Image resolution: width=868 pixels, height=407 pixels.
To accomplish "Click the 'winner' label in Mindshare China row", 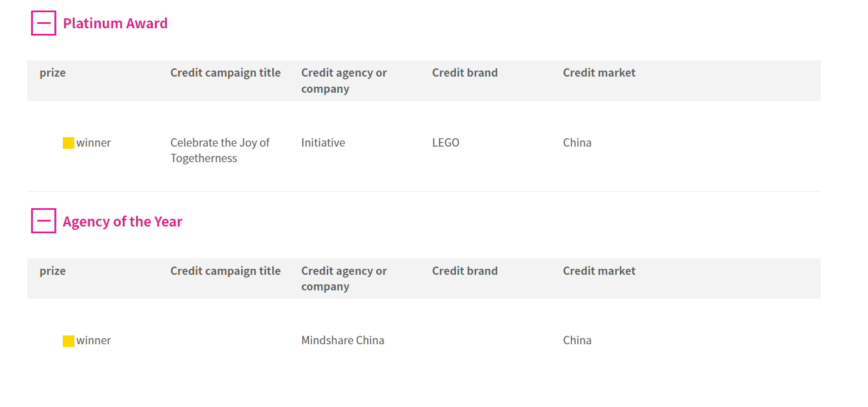I will 94,340.
